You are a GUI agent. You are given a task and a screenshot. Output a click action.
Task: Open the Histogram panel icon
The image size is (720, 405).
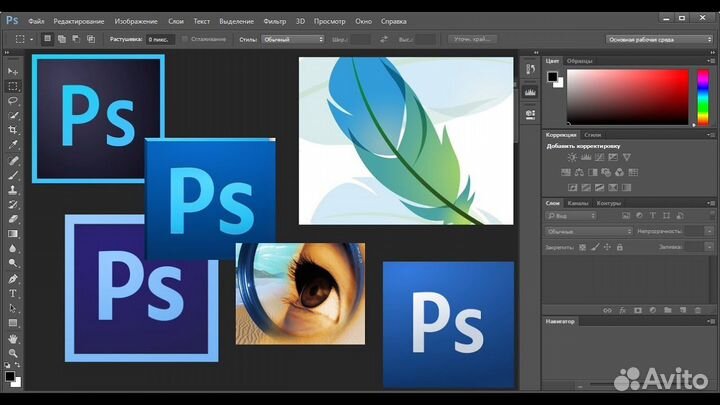[x=530, y=92]
